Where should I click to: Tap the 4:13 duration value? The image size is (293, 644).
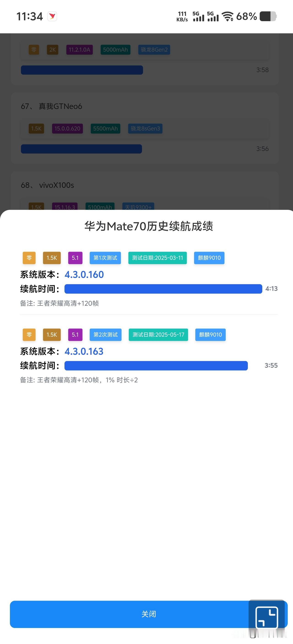271,289
